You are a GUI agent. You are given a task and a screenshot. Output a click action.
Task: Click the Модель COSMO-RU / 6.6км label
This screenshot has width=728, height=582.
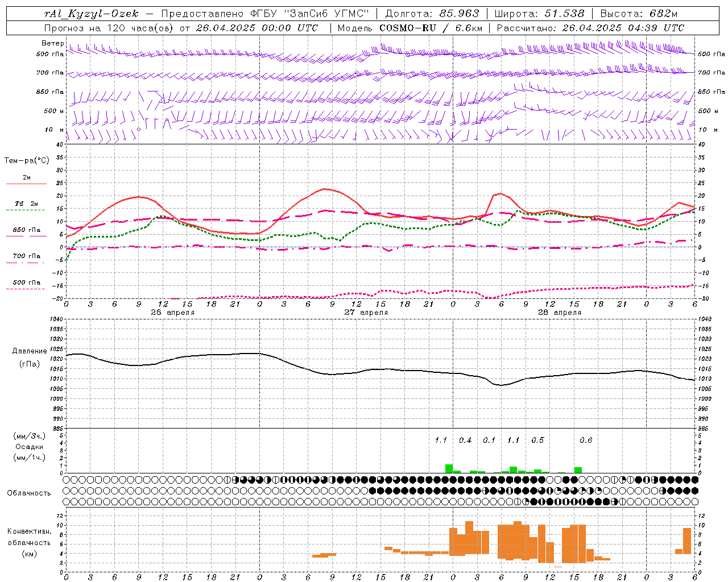(409, 28)
